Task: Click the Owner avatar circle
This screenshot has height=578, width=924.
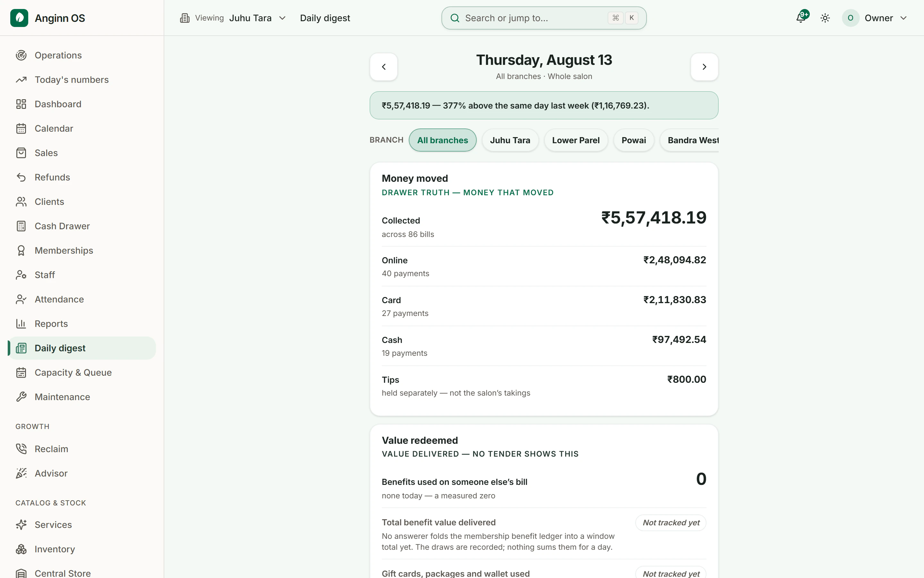Action: pyautogui.click(x=851, y=18)
